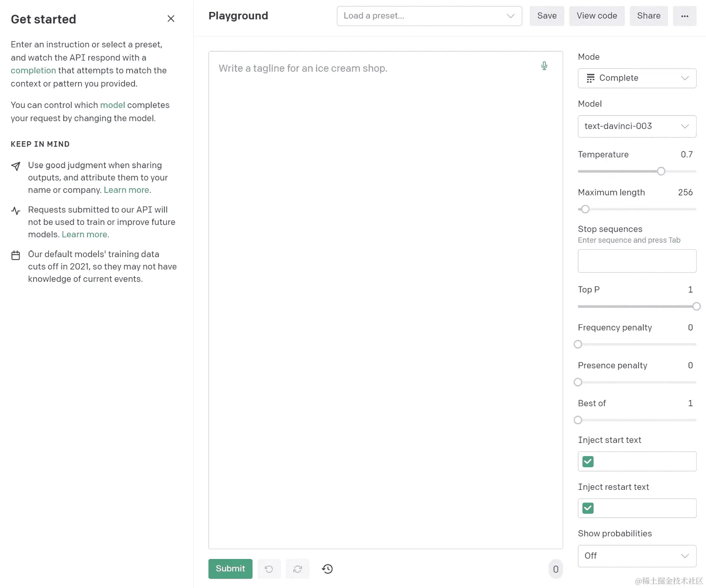Open the Model dropdown showing text-davinci-003
The image size is (706, 588).
pos(636,126)
